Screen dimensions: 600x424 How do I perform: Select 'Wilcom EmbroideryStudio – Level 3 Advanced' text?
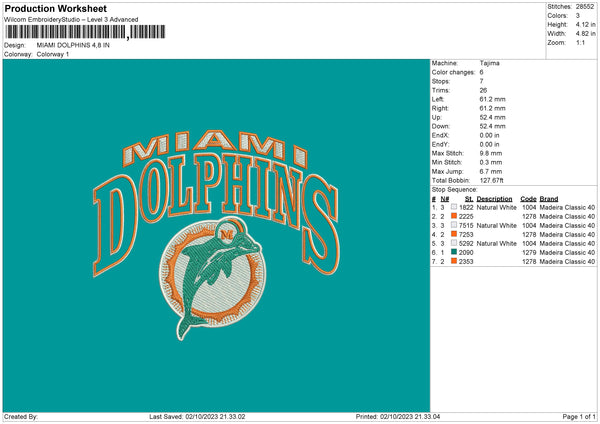tap(71, 20)
